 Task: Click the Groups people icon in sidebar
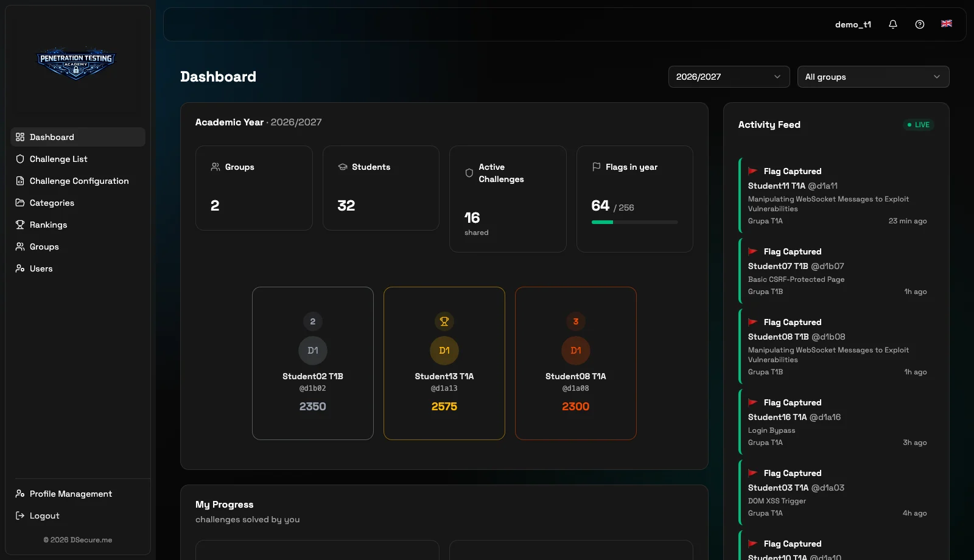tap(20, 247)
